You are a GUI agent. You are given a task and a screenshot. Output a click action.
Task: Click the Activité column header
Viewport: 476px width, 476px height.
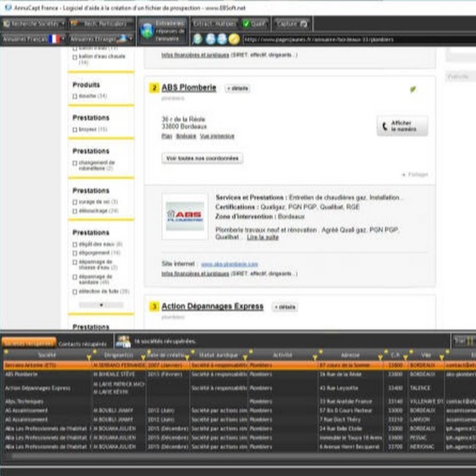pyautogui.click(x=282, y=355)
